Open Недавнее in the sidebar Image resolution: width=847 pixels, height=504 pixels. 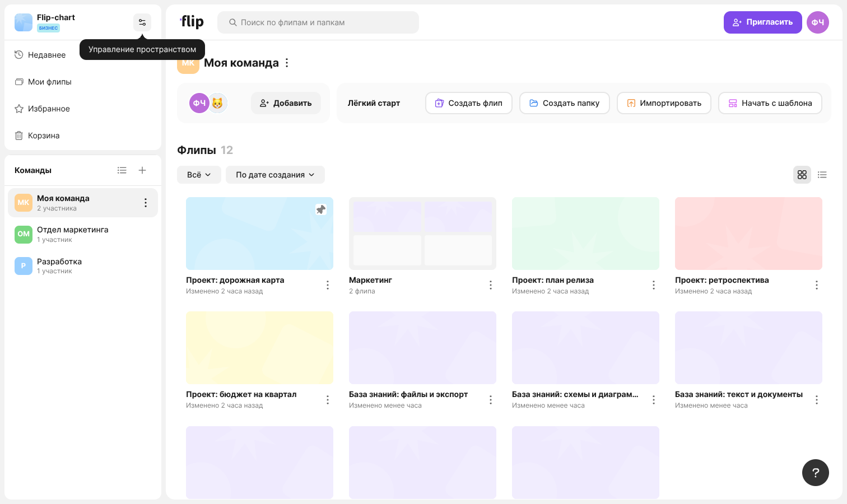tap(83, 55)
